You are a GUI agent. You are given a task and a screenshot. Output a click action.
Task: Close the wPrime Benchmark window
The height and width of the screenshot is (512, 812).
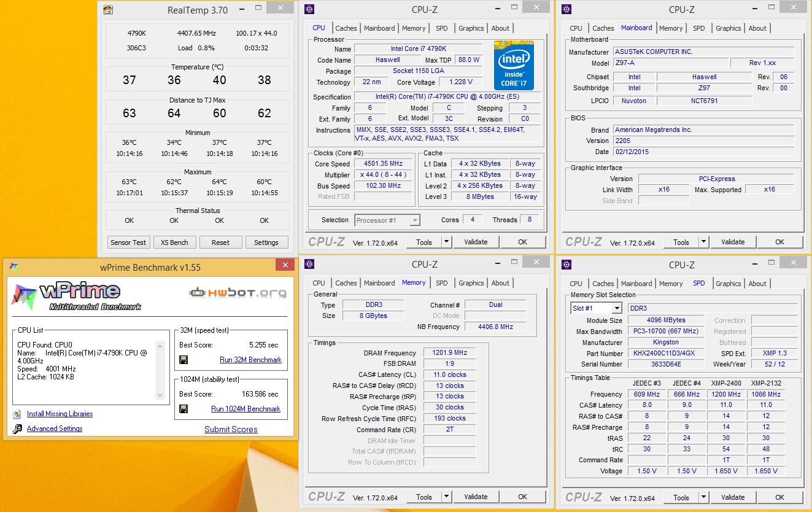click(285, 265)
